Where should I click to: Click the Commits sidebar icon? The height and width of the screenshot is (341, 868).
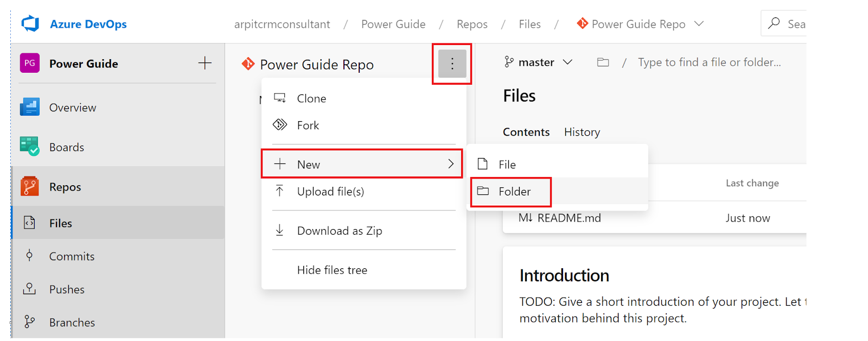pos(29,256)
